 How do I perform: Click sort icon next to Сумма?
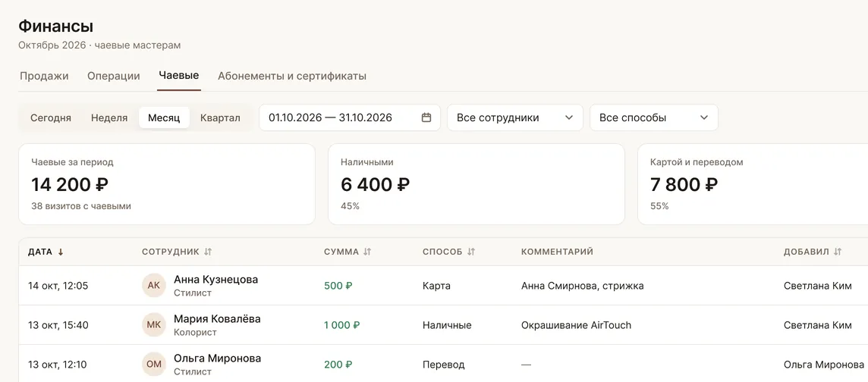pos(367,252)
